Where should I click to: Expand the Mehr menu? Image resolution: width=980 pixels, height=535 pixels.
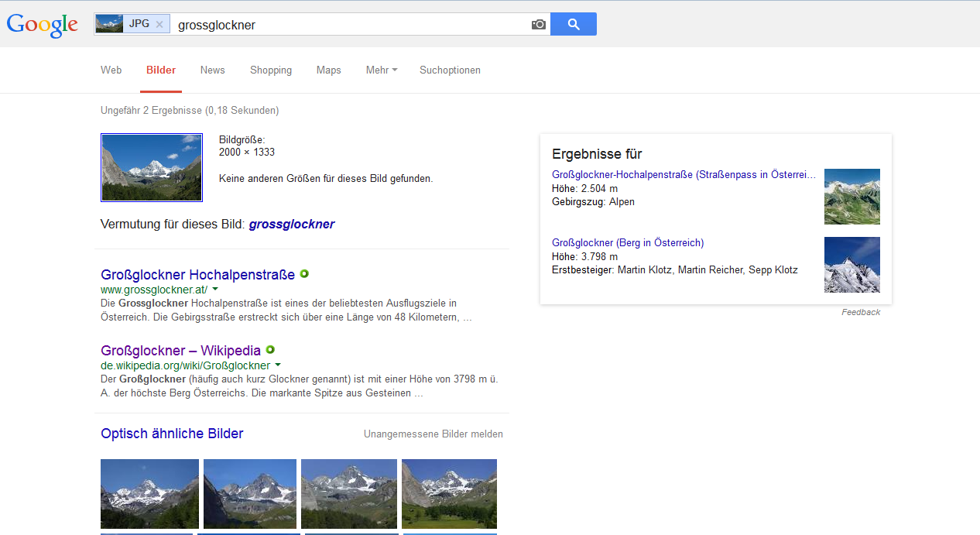pyautogui.click(x=382, y=70)
